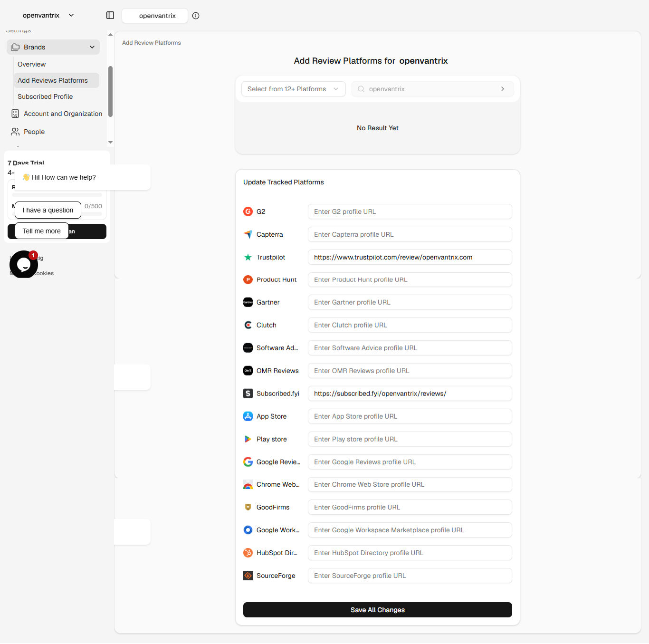This screenshot has width=649, height=644.
Task: Click the sidebar scroll up arrow
Action: pyautogui.click(x=110, y=35)
